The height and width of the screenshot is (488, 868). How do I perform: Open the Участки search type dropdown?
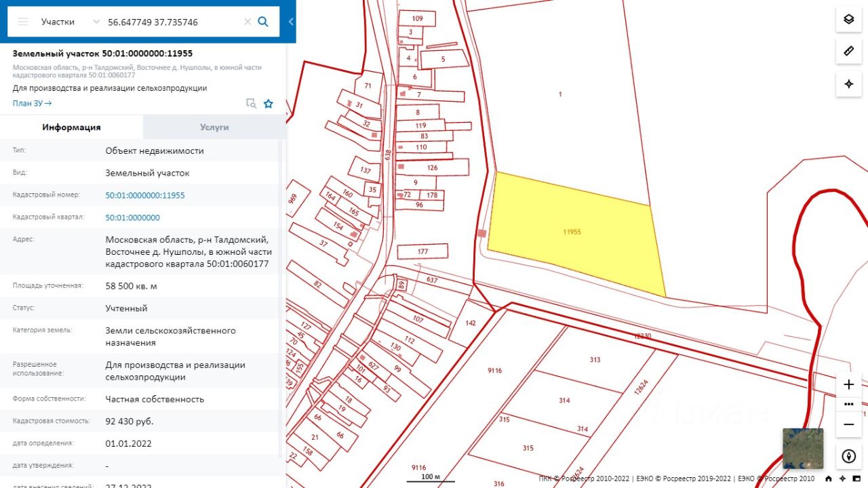point(70,22)
